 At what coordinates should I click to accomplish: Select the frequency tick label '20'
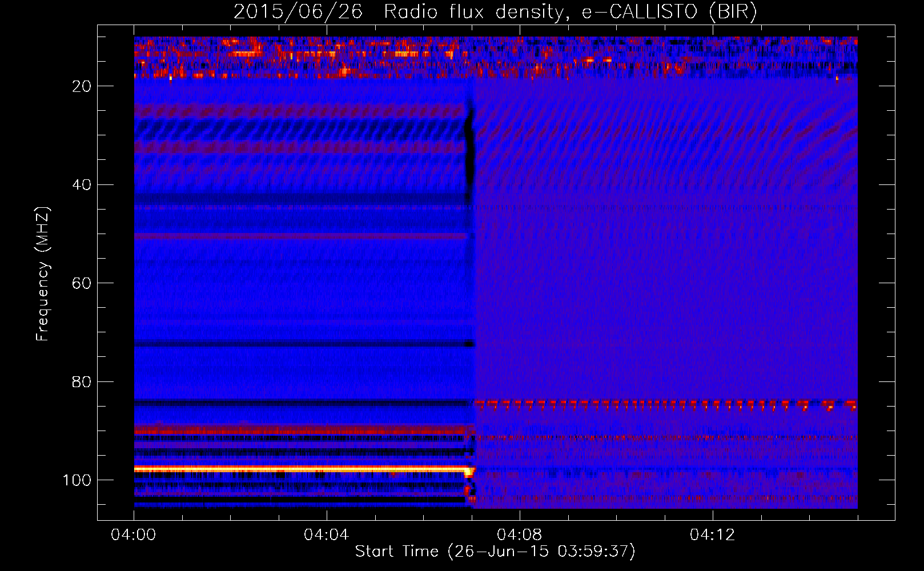(82, 86)
